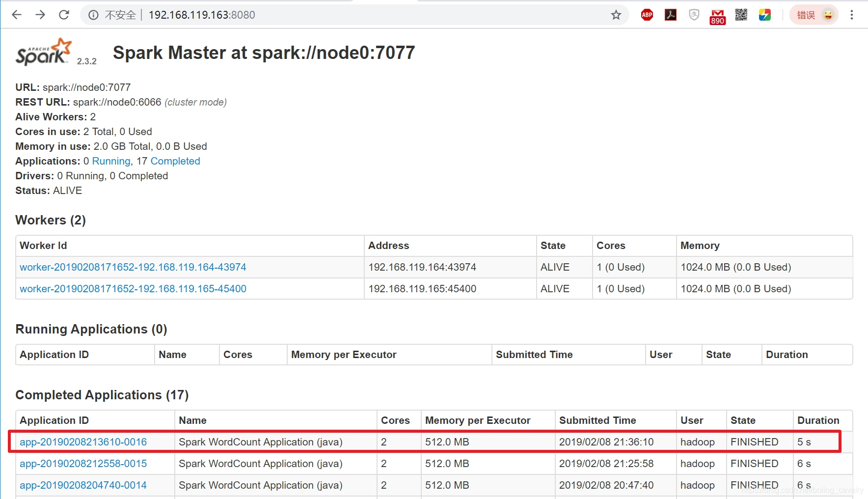The width and height of the screenshot is (868, 499).
Task: Click the Status: ALIVE line
Action: pyautogui.click(x=49, y=191)
